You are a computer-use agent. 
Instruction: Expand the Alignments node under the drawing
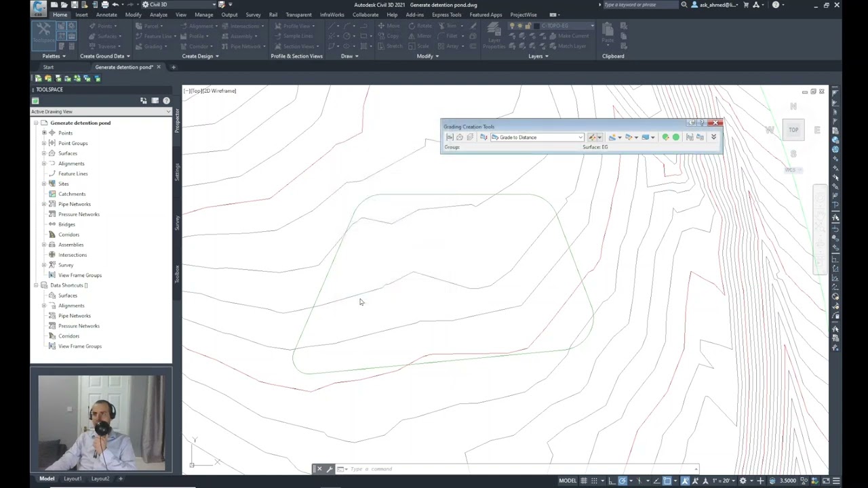pos(45,163)
